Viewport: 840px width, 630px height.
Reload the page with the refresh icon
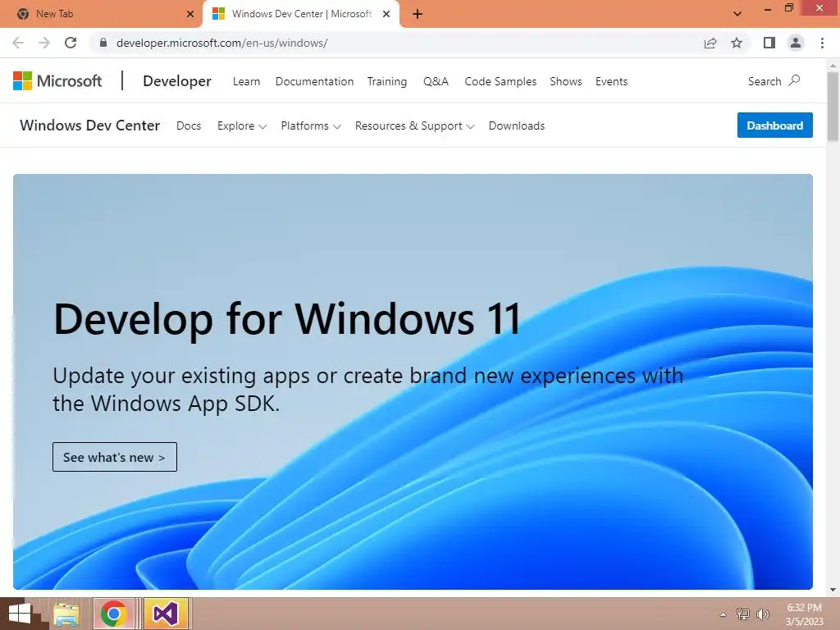(x=71, y=43)
